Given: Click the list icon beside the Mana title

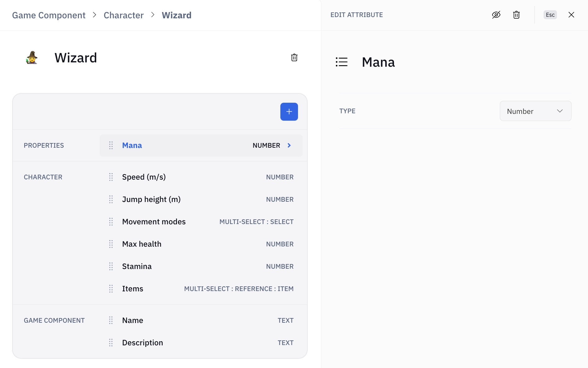Looking at the screenshot, I should [341, 62].
